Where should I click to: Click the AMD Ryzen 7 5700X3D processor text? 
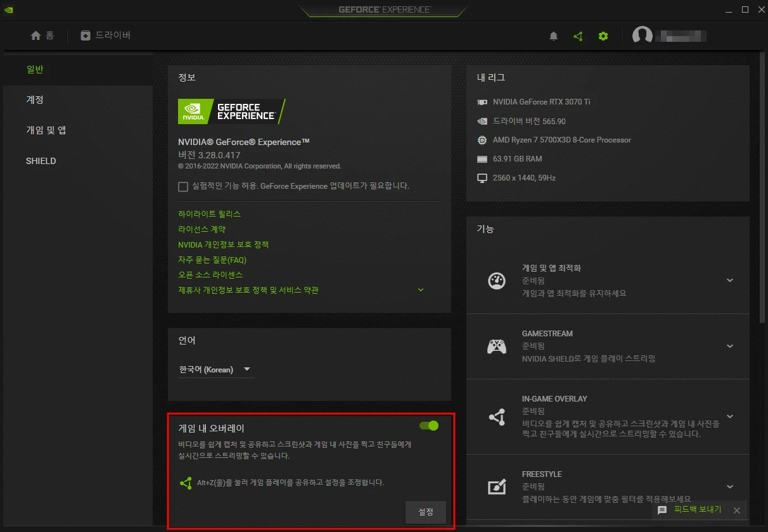[x=562, y=140]
